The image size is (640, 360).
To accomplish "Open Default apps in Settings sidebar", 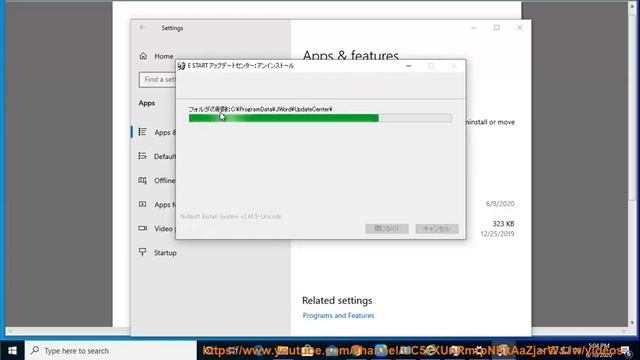I will pyautogui.click(x=156, y=156).
